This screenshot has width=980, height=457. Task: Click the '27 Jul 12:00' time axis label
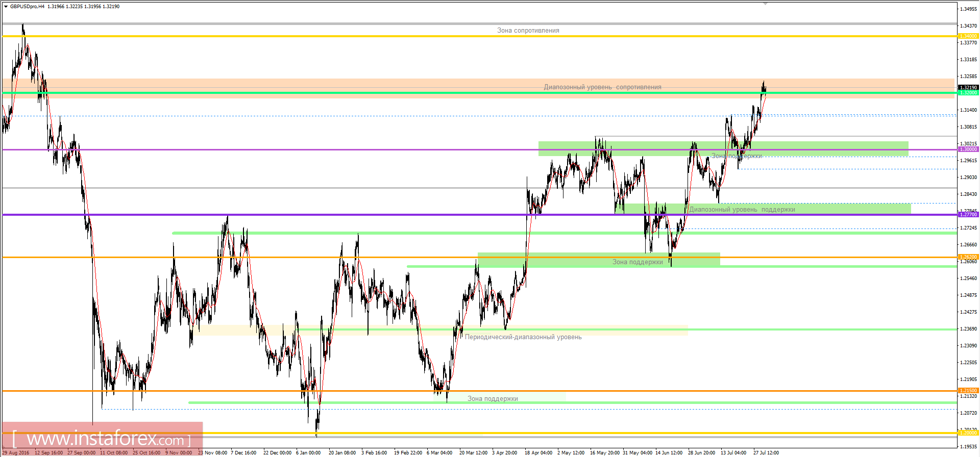point(766,453)
